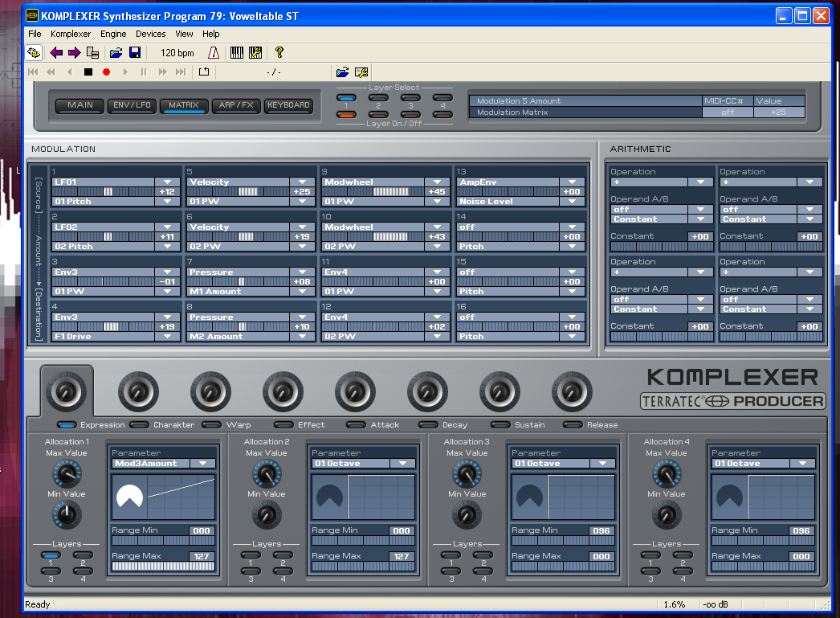
Task: Toggle the Attack selector LED
Action: point(357,425)
